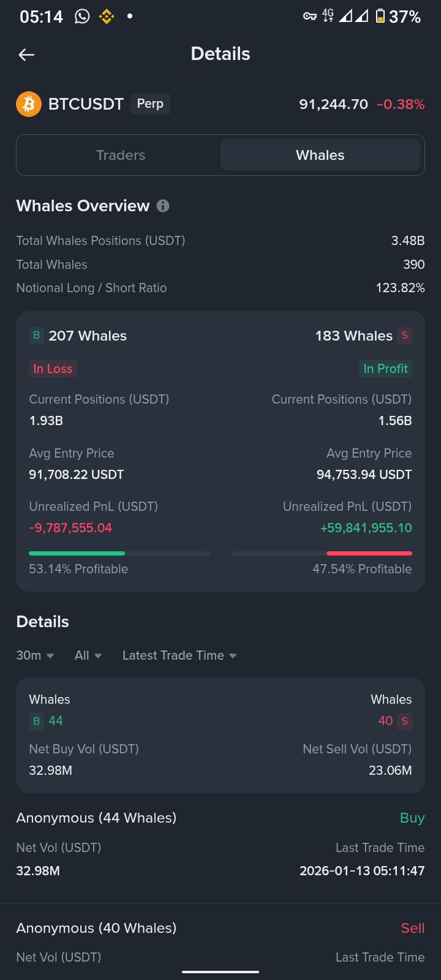Image resolution: width=441 pixels, height=980 pixels.
Task: Open the 30m time interval dropdown
Action: point(35,655)
